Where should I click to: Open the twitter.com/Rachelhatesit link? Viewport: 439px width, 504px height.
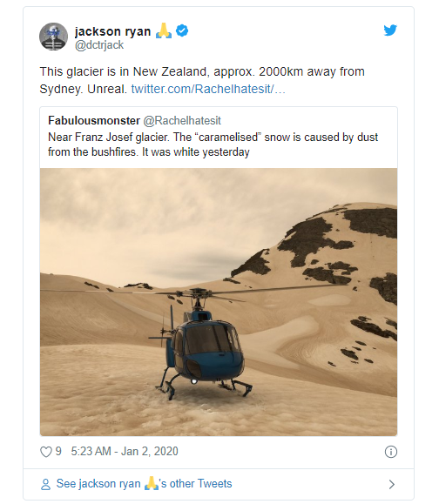[208, 89]
